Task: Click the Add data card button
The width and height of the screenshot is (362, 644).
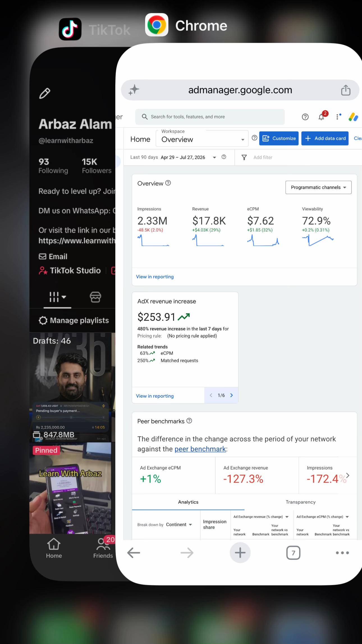Action: coord(325,138)
